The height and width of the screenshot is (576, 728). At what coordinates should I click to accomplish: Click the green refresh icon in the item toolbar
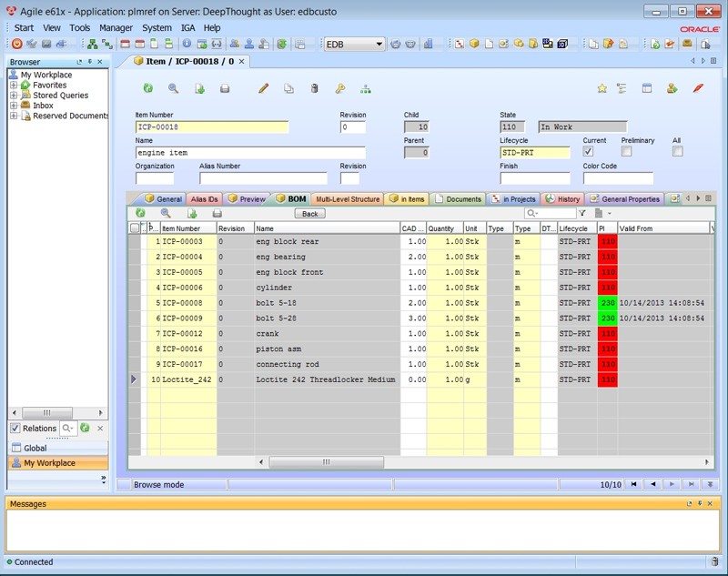pyautogui.click(x=148, y=88)
